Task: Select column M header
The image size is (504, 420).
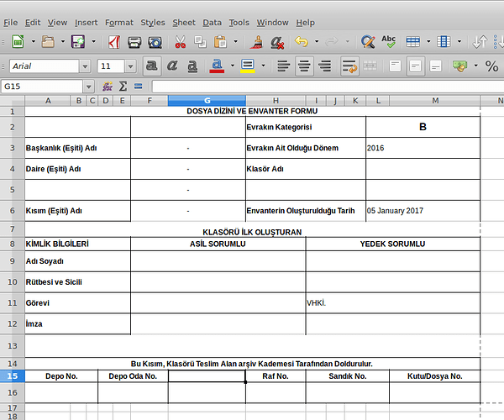Action: coord(435,101)
